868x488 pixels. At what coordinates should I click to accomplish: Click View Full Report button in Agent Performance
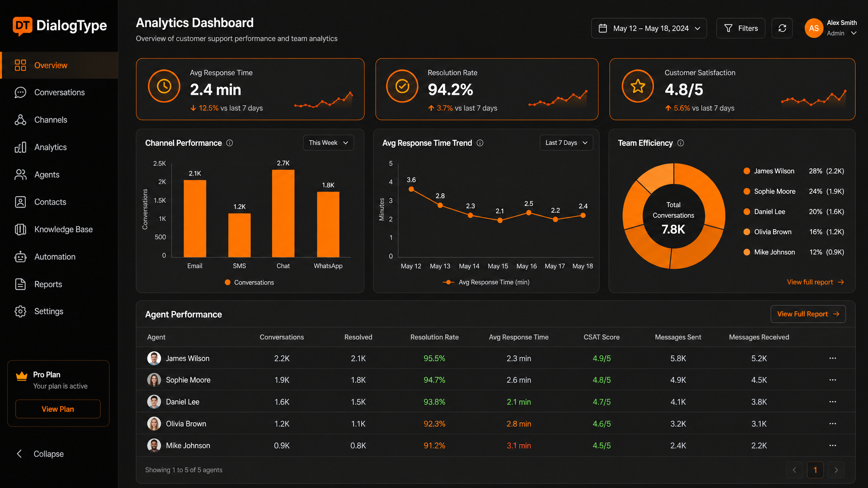(x=808, y=314)
